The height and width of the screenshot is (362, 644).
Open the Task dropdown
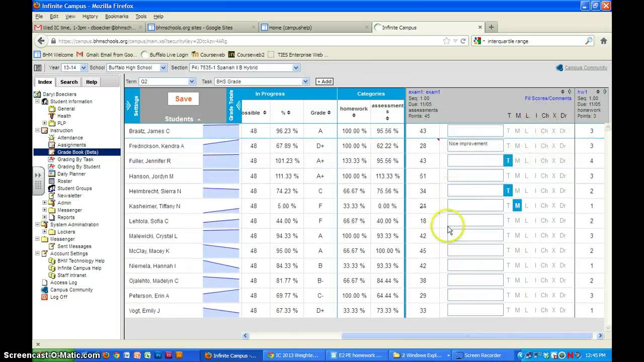tap(262, 81)
